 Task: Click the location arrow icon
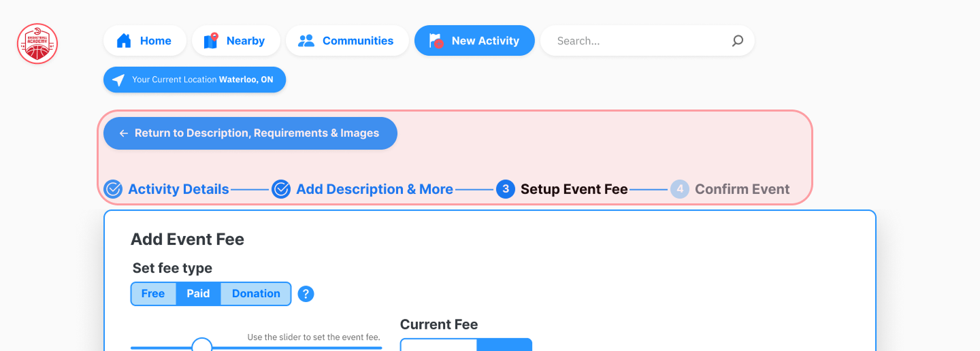118,80
